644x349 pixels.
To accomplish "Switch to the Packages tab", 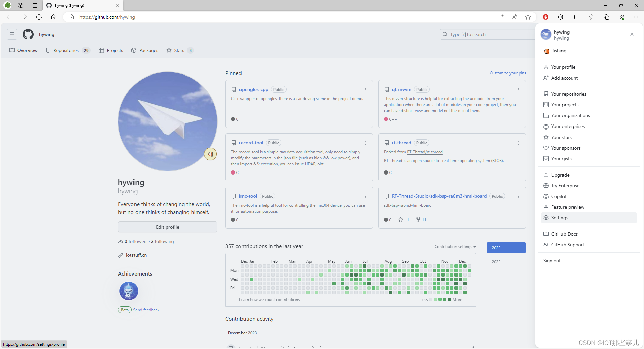I will pos(149,50).
